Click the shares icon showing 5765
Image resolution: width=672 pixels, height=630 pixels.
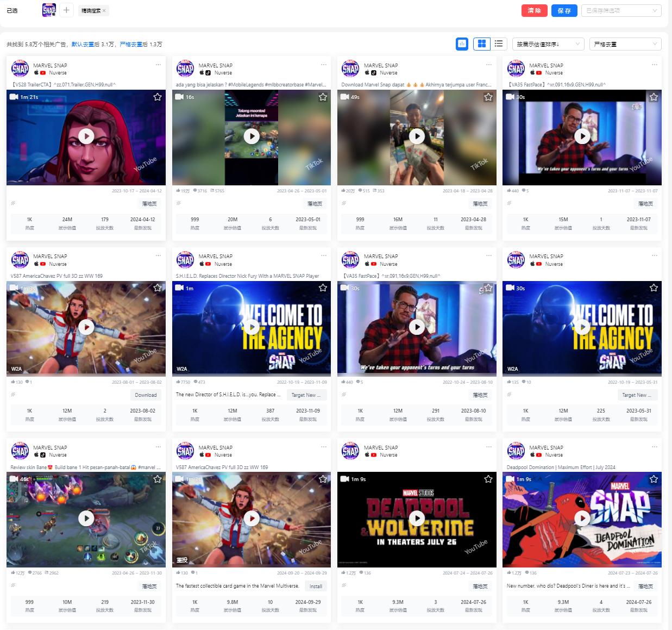tap(212, 191)
